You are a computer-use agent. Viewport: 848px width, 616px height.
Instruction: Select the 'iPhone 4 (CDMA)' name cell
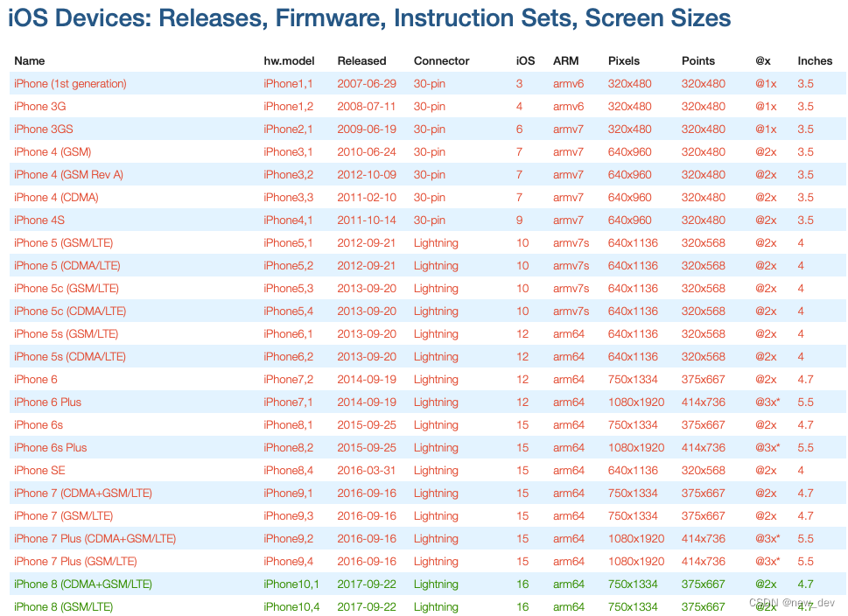(56, 198)
